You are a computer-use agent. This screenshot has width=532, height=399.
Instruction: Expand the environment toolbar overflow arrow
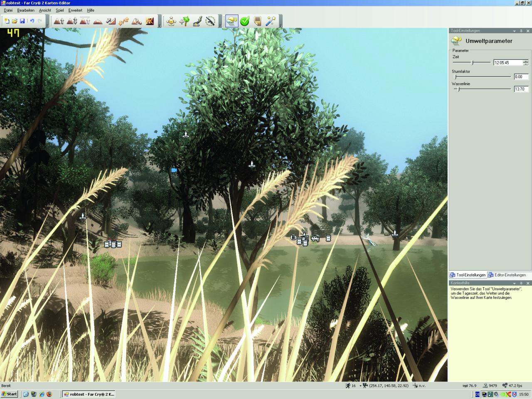281,25
